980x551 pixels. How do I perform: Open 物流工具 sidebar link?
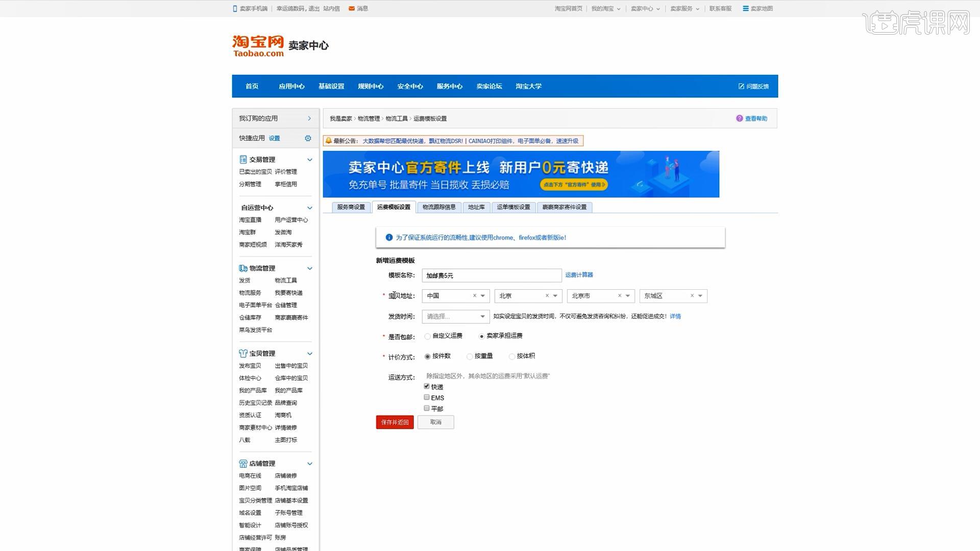pos(286,281)
